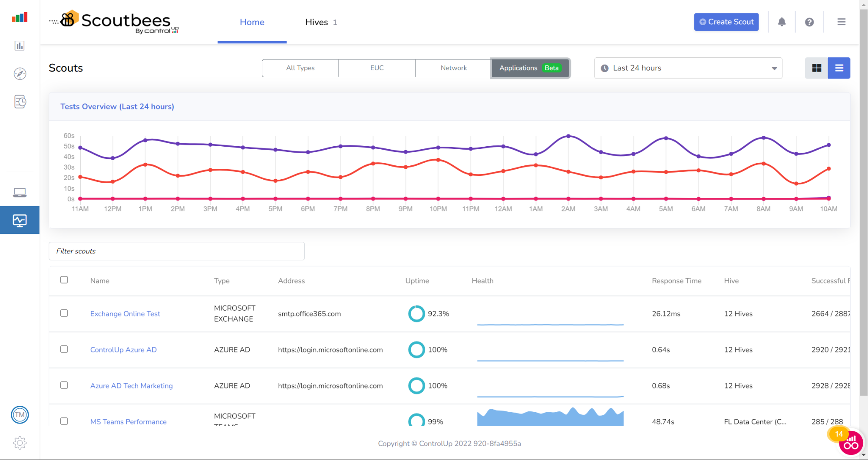Image resolution: width=868 pixels, height=460 pixels.
Task: Open the hamburger menu icon
Action: 841,22
